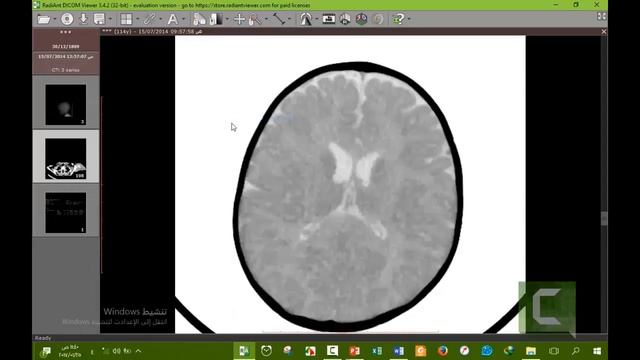This screenshot has height=360, width=640.
Task: Click the vertical image scrollbar handle
Action: pos(604,218)
